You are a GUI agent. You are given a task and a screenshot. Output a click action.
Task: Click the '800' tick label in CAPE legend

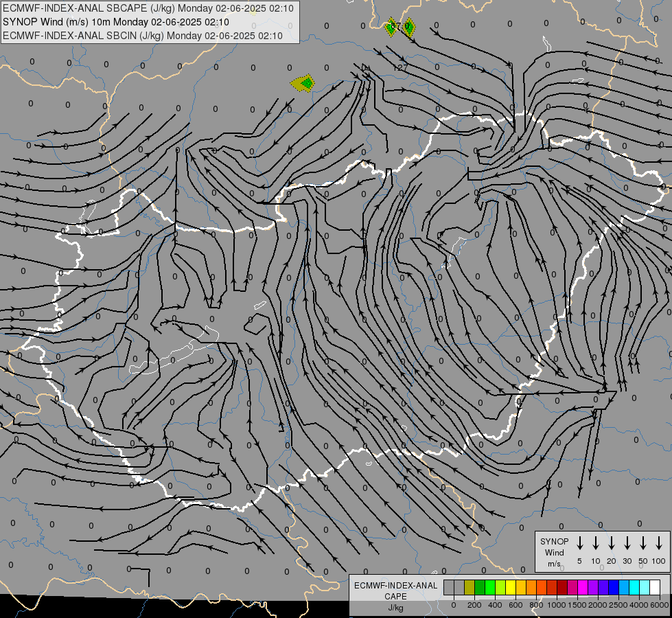(x=536, y=605)
